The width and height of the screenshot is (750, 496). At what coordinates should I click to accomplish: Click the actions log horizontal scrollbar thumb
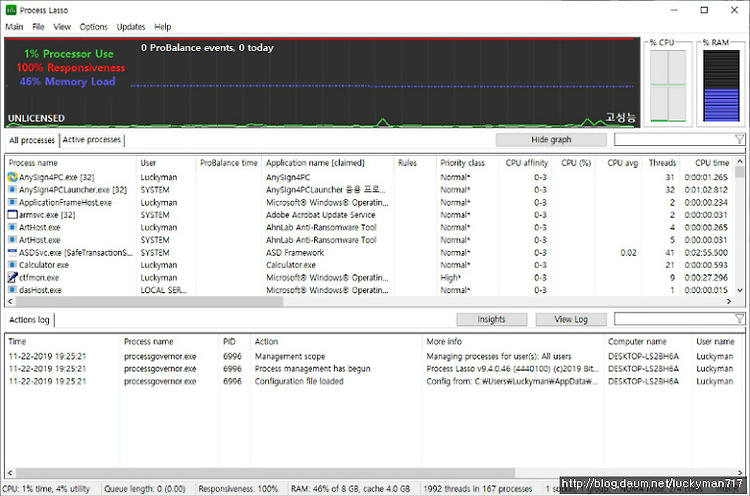pyautogui.click(x=265, y=473)
